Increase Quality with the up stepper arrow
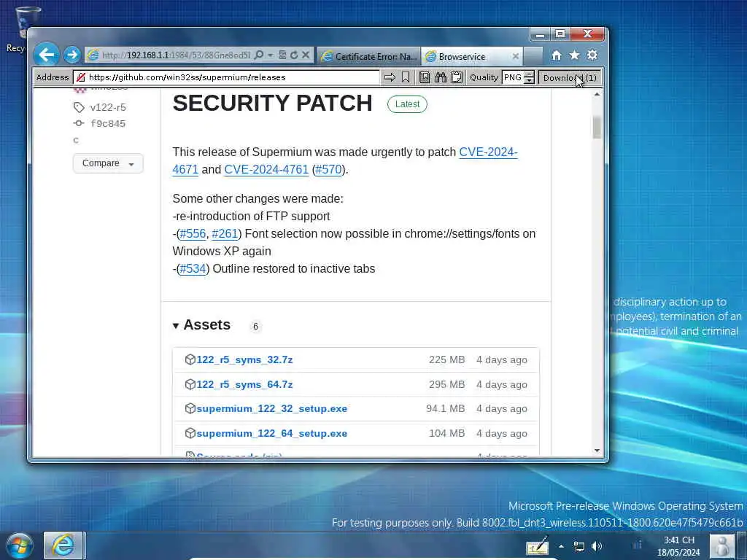Screen dimensions: 747x560 click(529, 74)
